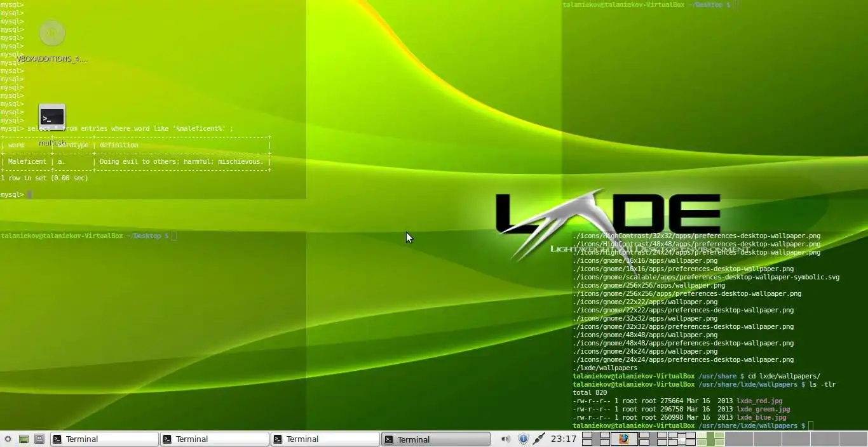Switch to the leftmost Terminal taskbar button

(x=104, y=439)
